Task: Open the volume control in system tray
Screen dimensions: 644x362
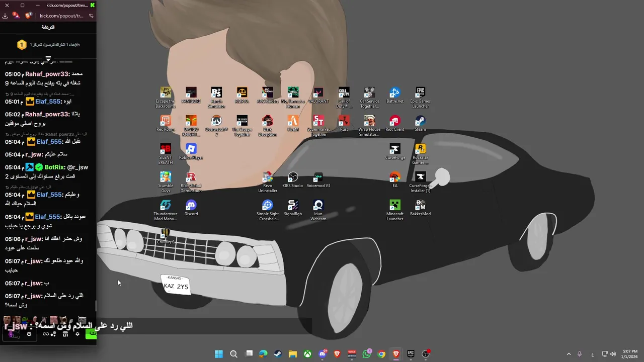Action: (x=613, y=354)
